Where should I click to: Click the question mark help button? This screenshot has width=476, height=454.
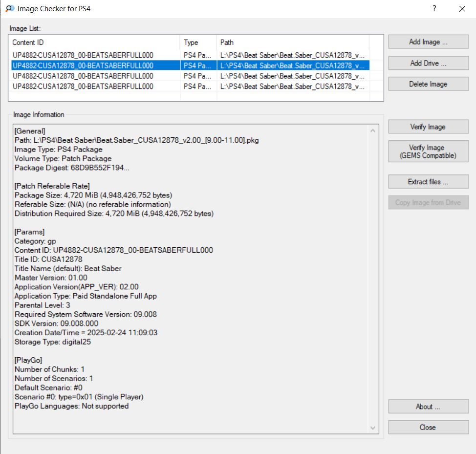[434, 9]
